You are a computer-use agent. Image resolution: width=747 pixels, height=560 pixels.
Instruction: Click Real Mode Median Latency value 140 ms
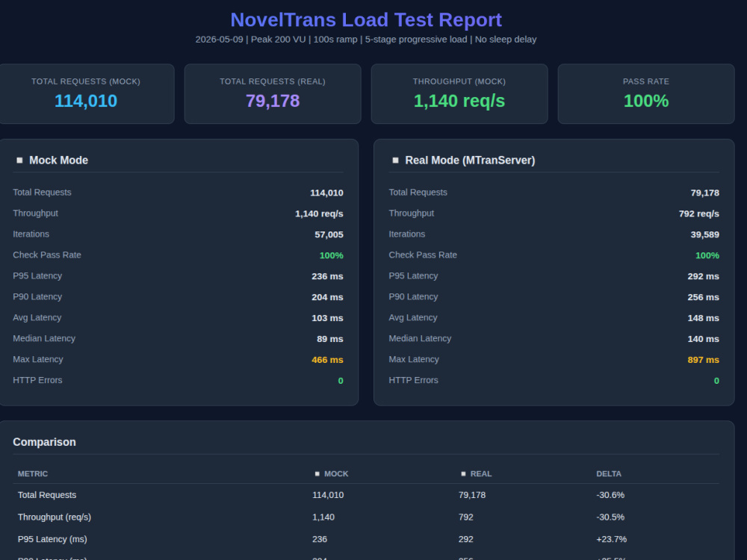click(703, 339)
